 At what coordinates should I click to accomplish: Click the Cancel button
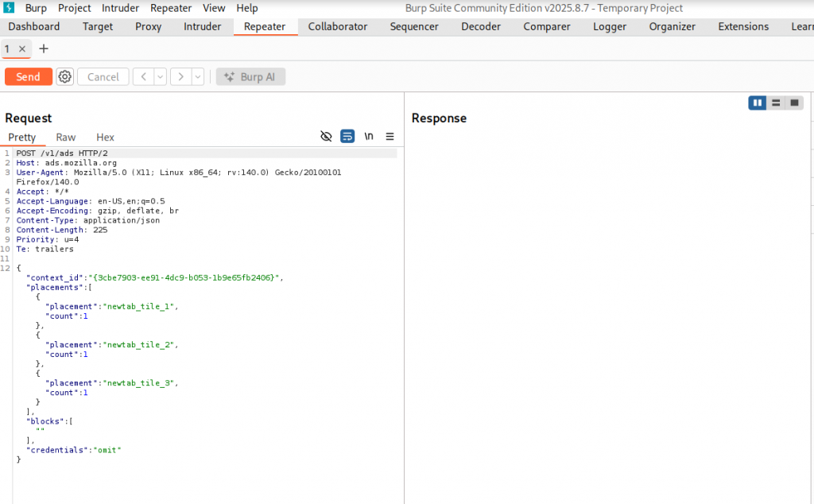pyautogui.click(x=103, y=77)
